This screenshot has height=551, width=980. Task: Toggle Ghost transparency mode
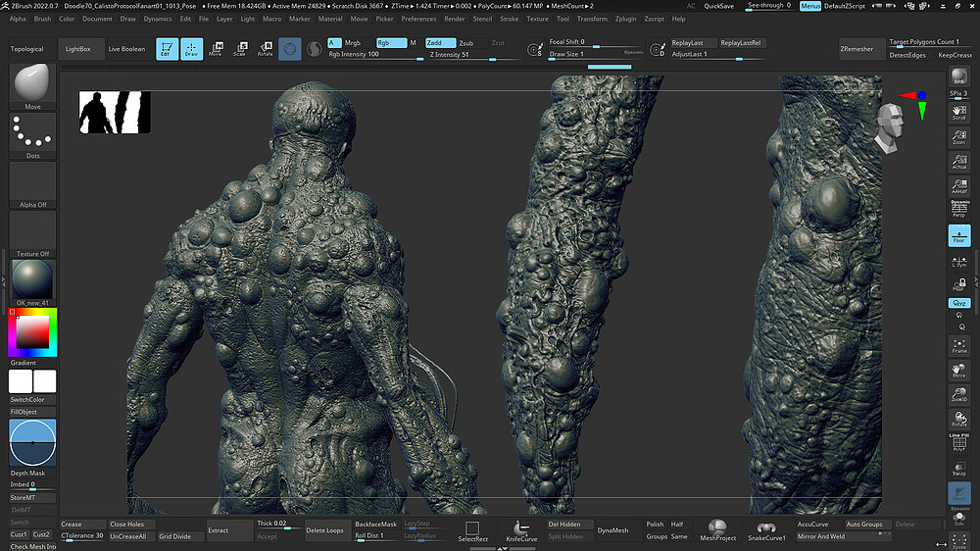[x=959, y=493]
